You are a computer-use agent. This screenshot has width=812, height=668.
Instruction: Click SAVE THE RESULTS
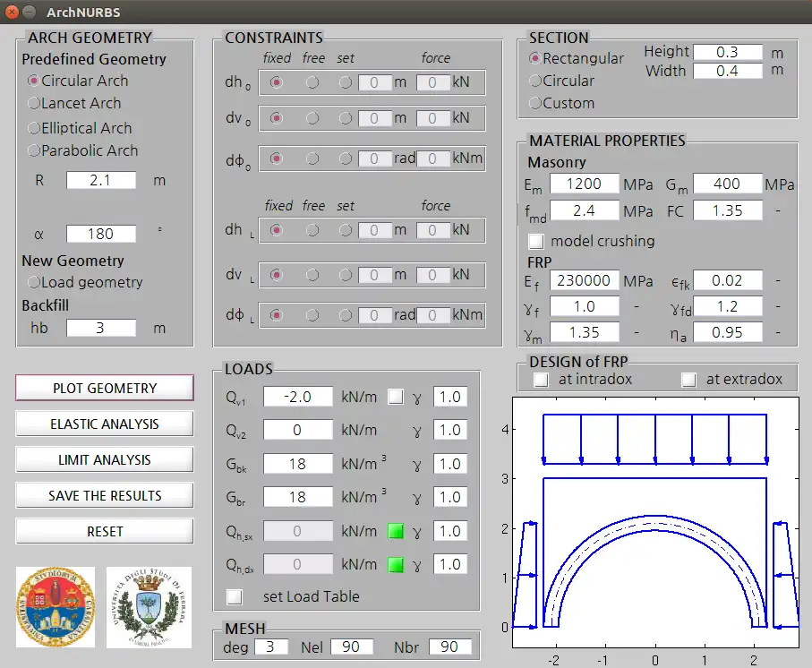click(x=104, y=495)
